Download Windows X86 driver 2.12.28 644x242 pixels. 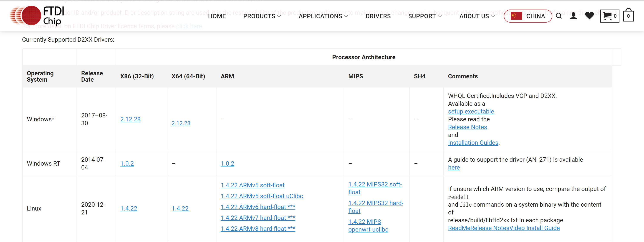point(130,119)
